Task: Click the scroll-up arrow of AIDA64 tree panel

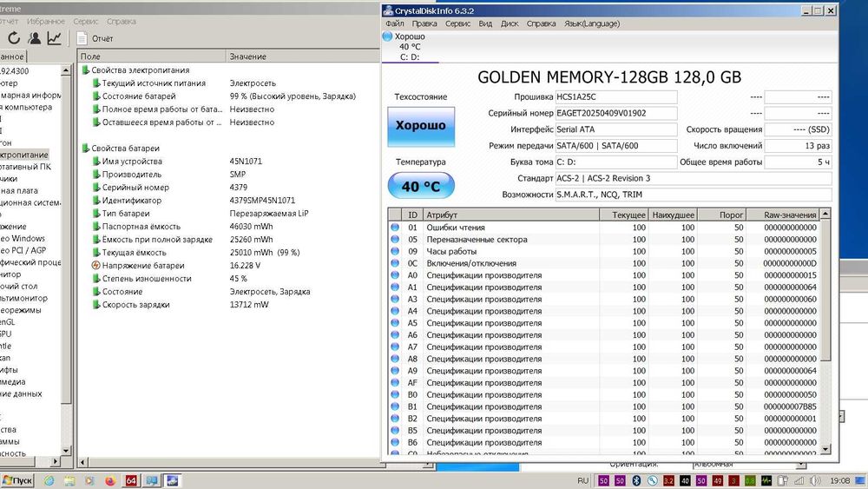Action: 66,70
